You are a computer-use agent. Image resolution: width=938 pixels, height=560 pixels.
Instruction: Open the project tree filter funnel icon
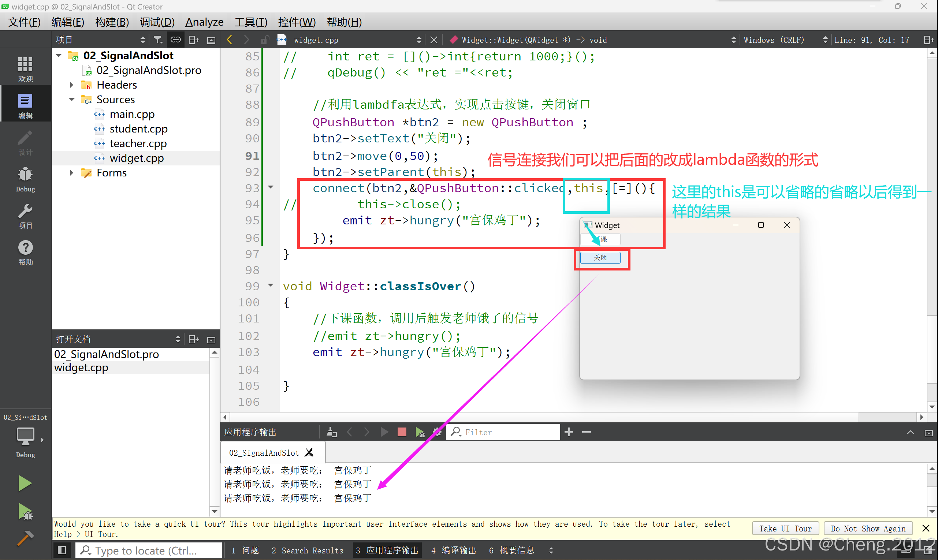click(158, 39)
